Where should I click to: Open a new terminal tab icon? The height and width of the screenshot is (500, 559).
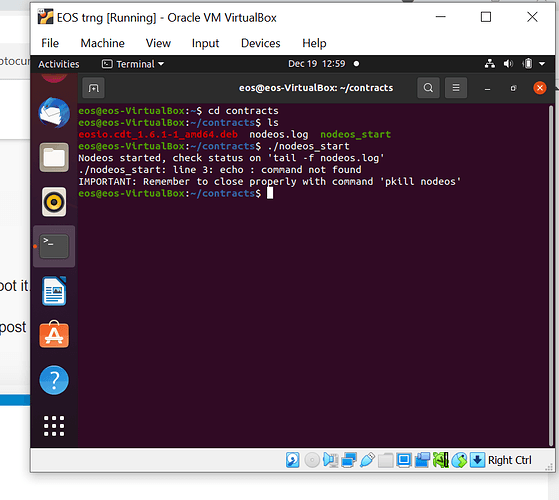tap(93, 88)
